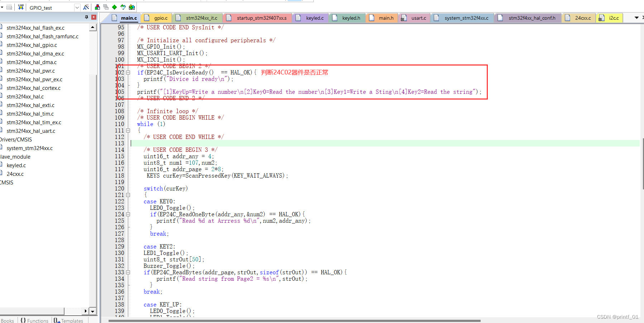Open the stm32f4xx_hal_conf.h tab
This screenshot has width=644, height=323.
[528, 18]
